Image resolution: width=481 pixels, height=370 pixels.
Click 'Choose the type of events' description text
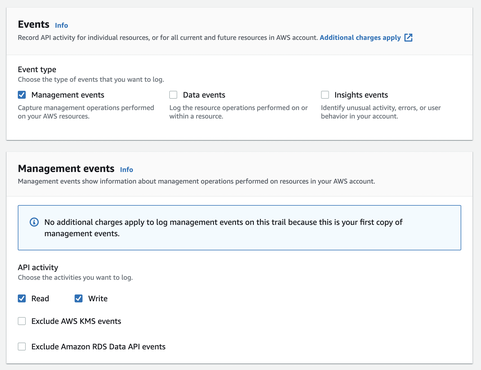(x=91, y=79)
